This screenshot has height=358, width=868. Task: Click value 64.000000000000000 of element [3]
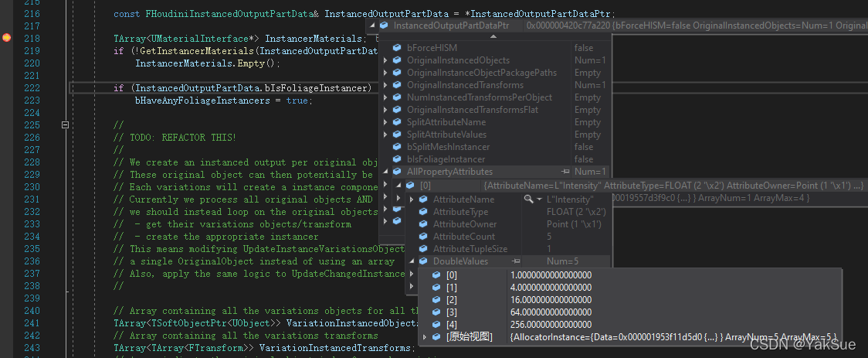point(551,312)
